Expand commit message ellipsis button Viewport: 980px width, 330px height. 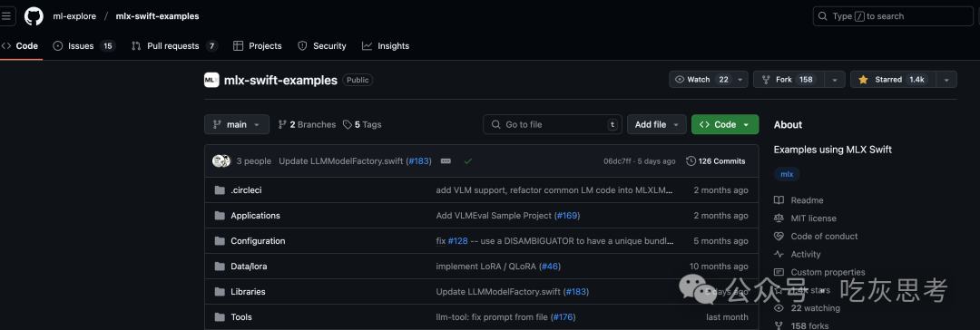(446, 160)
